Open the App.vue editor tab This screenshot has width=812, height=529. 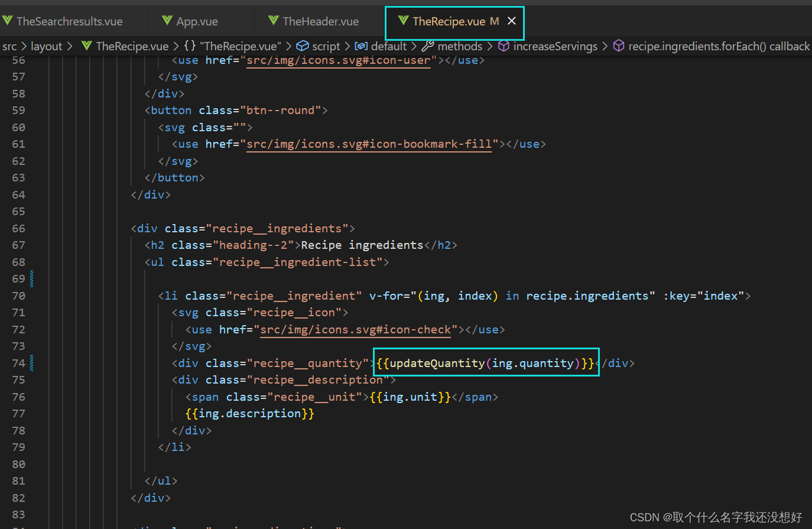(x=190, y=21)
